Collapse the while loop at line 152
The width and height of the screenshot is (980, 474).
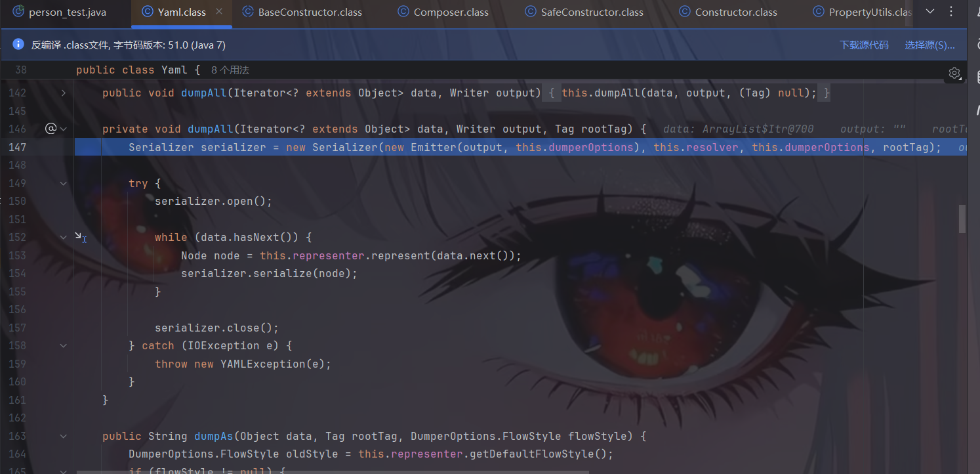[x=64, y=237]
